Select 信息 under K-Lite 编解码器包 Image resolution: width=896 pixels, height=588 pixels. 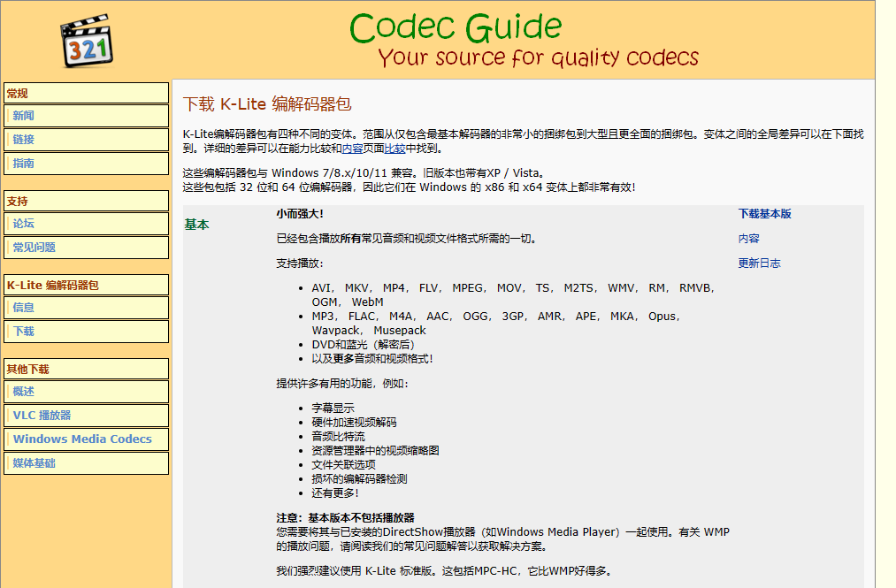(x=24, y=308)
